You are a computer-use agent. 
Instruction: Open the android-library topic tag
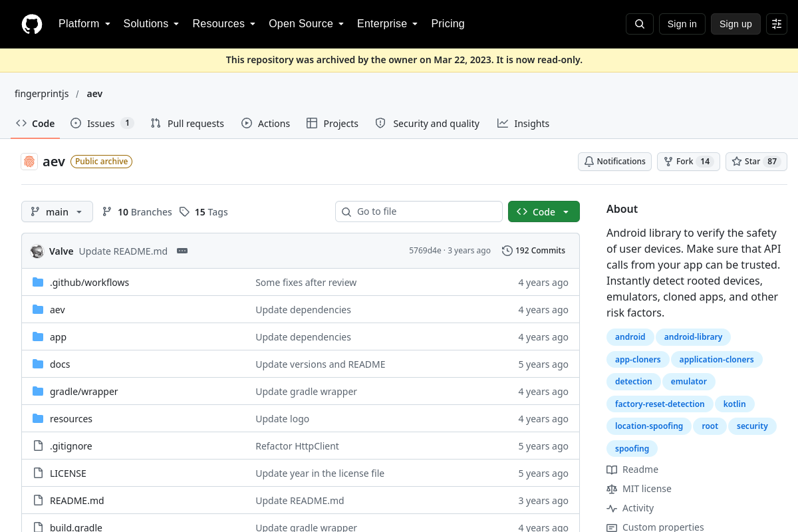[693, 337]
